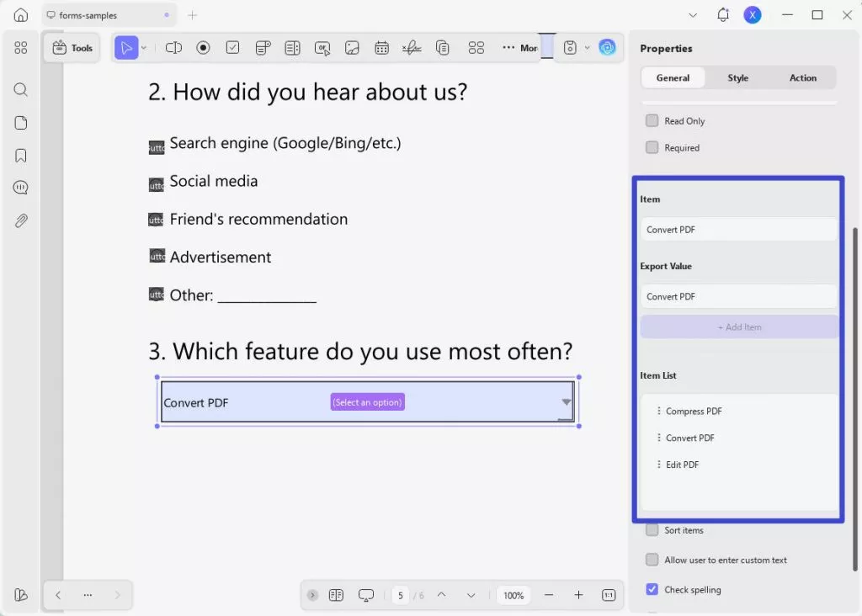Expand the save options dropdown arrow
862x616 pixels.
(x=587, y=48)
